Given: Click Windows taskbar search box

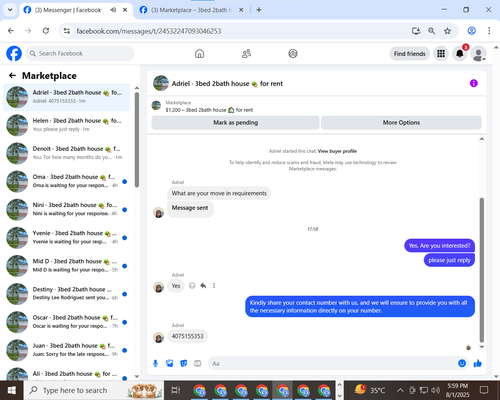Looking at the screenshot, I should tap(94, 390).
